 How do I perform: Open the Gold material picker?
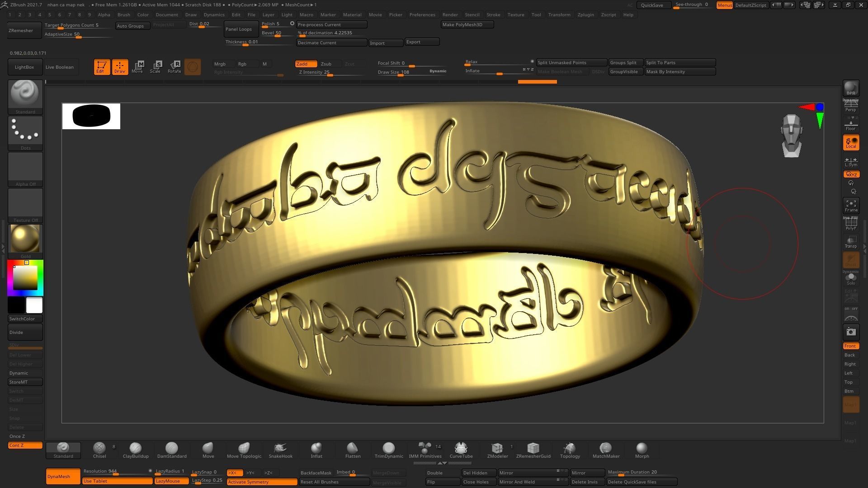point(25,241)
